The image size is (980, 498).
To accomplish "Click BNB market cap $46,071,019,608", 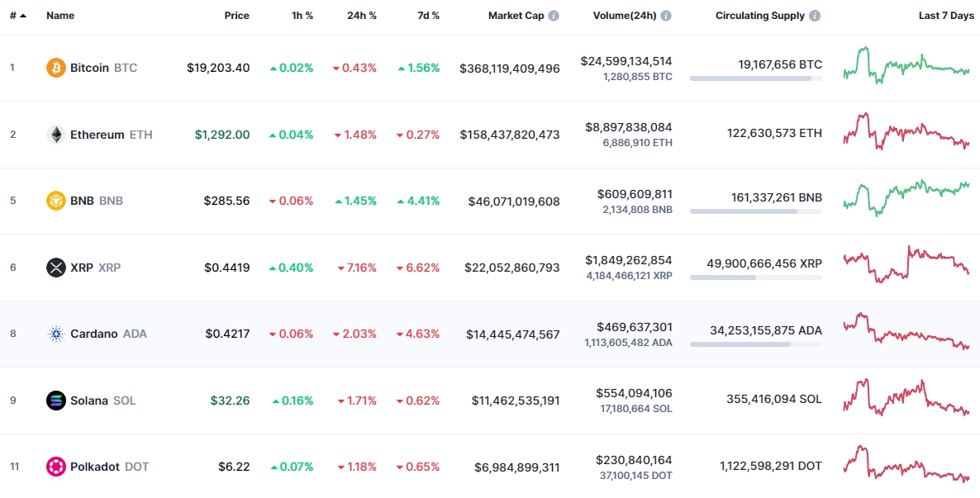I will pyautogui.click(x=514, y=201).
